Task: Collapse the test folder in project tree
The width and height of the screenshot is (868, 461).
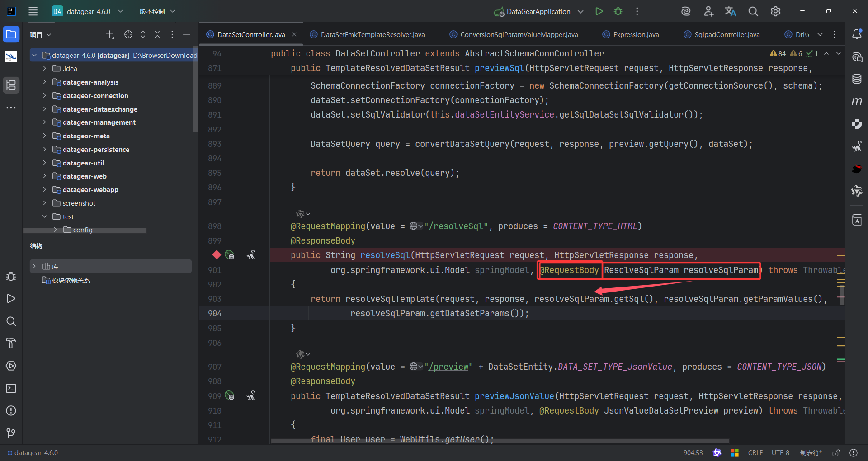Action: (x=44, y=216)
